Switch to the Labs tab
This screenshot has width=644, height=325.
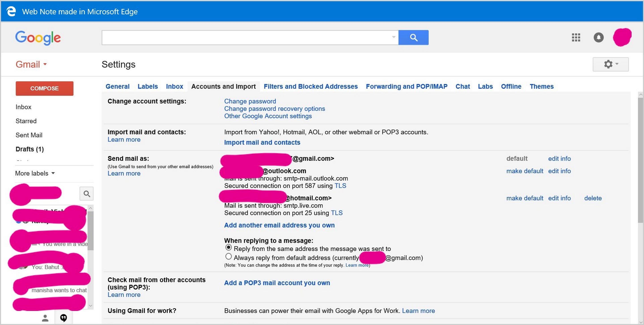coord(485,87)
